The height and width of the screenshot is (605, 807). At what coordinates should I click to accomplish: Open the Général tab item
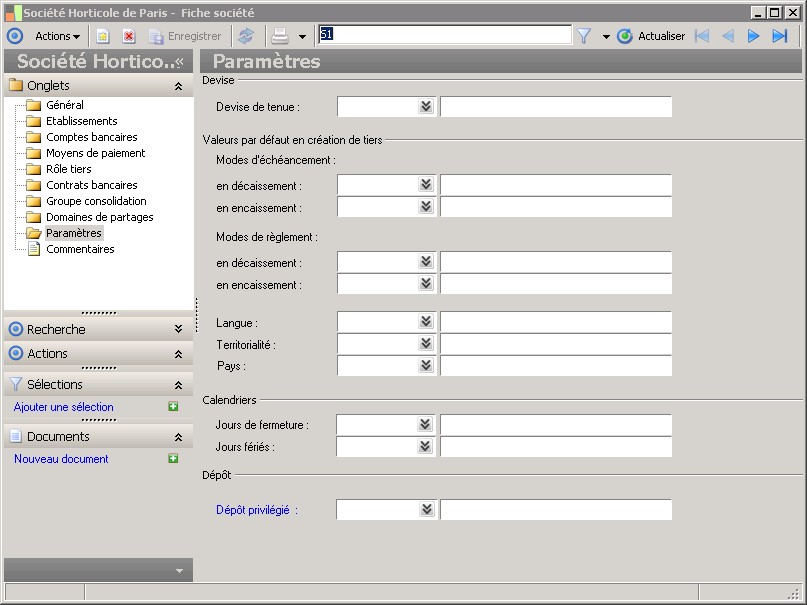click(64, 105)
